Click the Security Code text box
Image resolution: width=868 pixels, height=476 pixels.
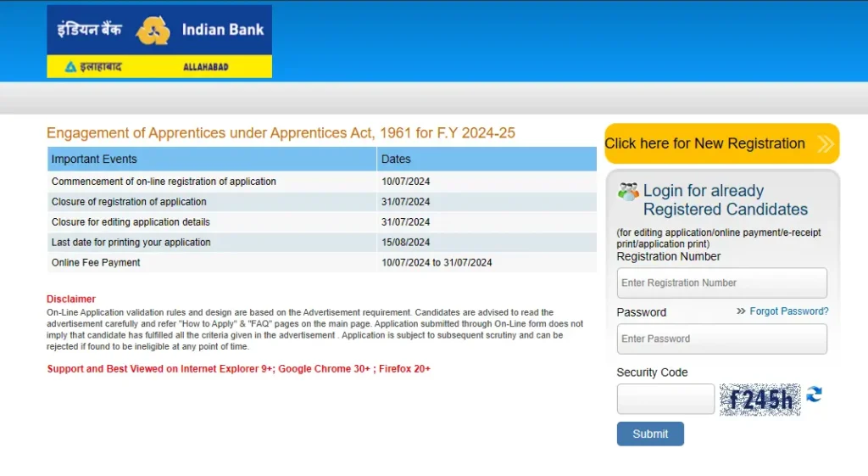[665, 400]
